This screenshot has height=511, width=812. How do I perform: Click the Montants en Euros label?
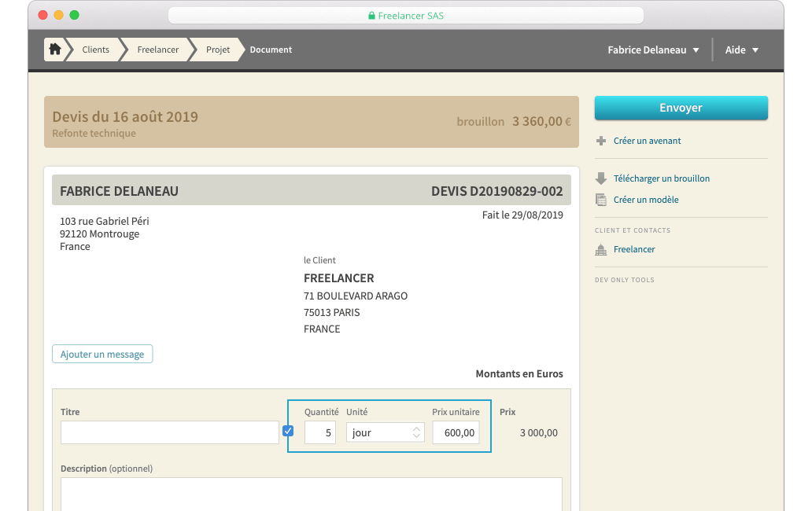[x=519, y=374]
